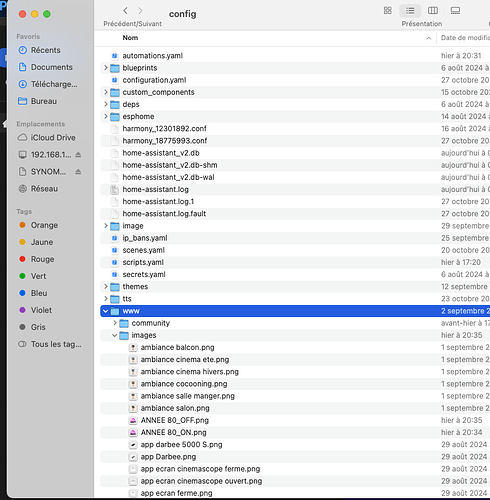Collapse the images subfolder
Viewport: 490px width, 500px height.
[x=115, y=335]
